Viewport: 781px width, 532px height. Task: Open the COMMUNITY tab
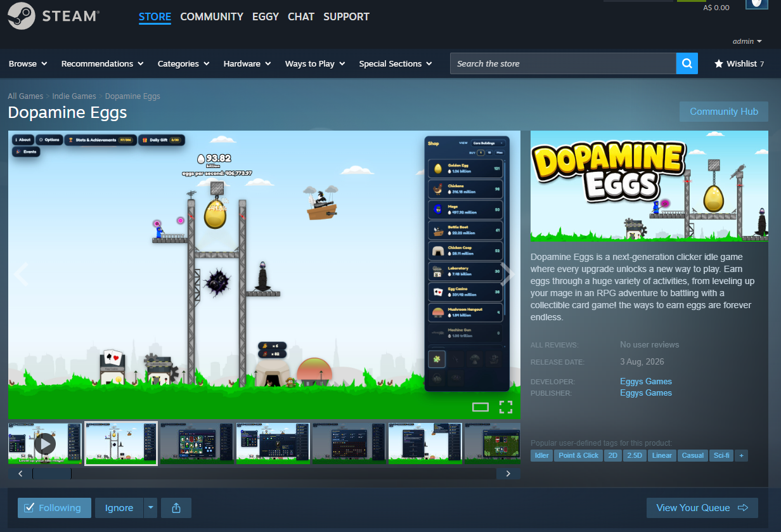(x=212, y=16)
